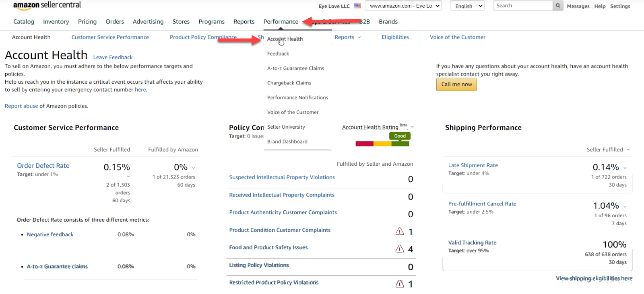
Task: Switch to Voice of the Customer tab
Action: click(x=458, y=37)
